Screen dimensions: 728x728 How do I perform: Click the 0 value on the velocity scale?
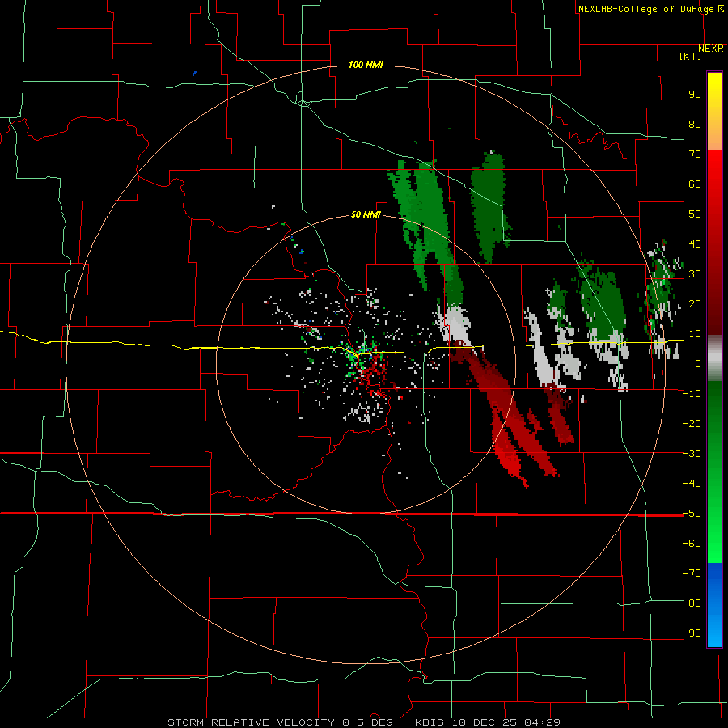pyautogui.click(x=698, y=364)
